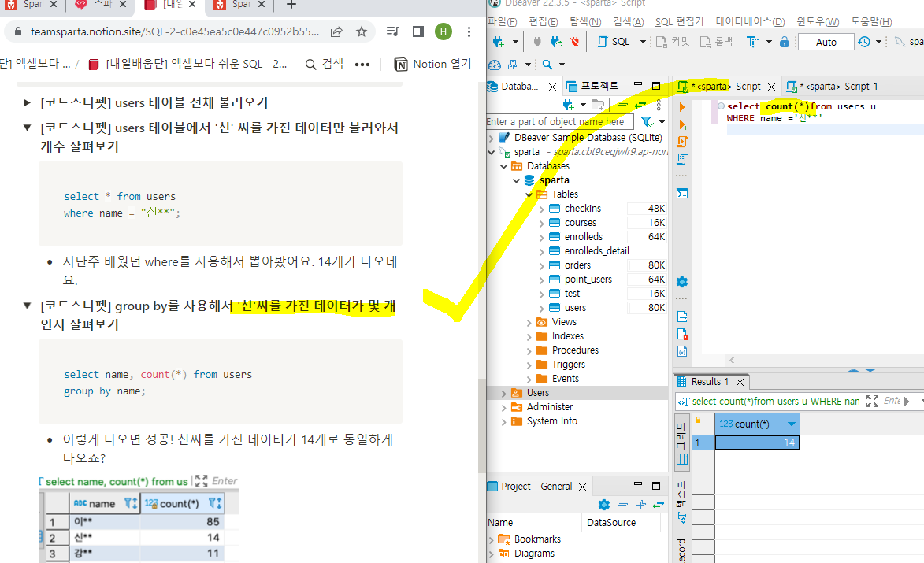Open Notion page more options (three dots)
Screen dimensions: 924x563
[x=362, y=65]
